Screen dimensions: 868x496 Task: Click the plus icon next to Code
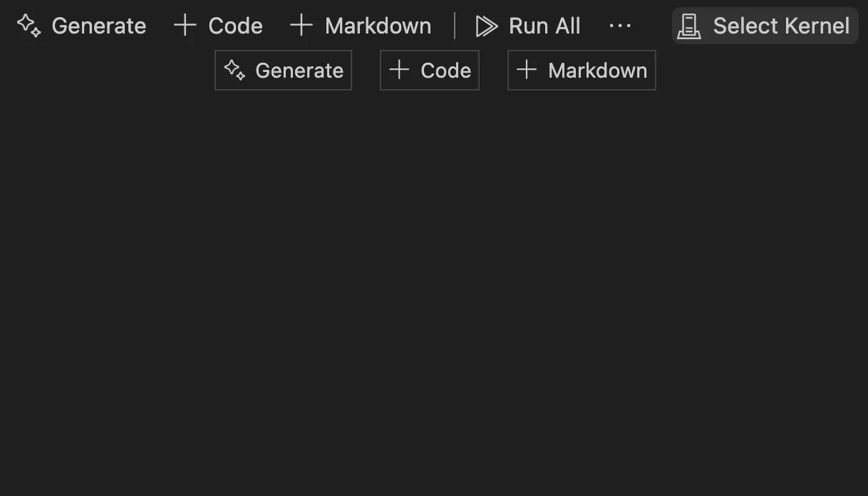(184, 26)
